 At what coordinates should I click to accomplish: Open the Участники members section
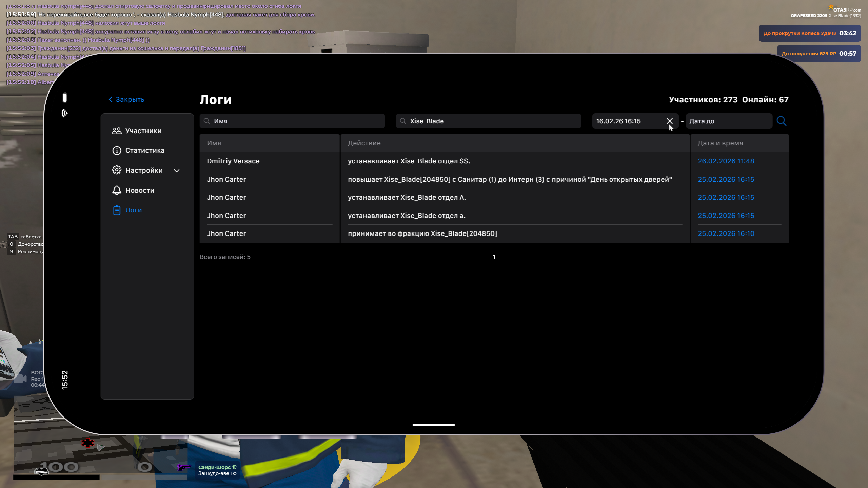(x=143, y=131)
